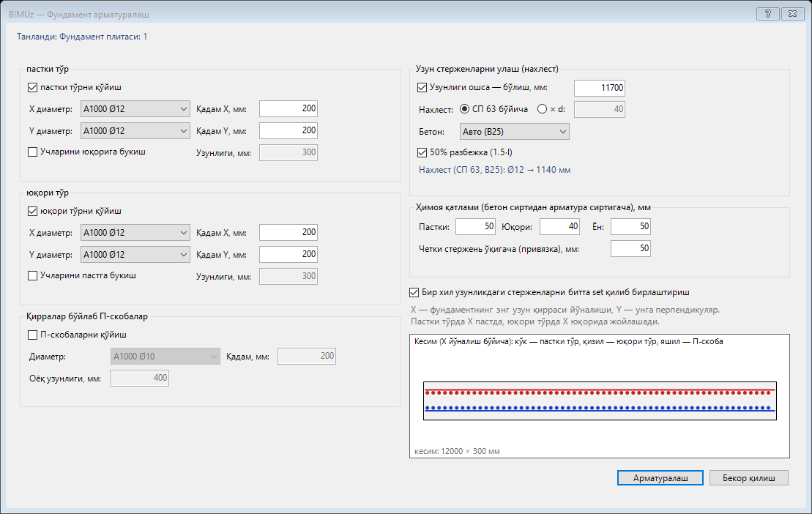Image resolution: width=812 pixels, height=514 pixels.
Task: Toggle 'Узунлиги ошса — бўлиш' checkbox
Action: pyautogui.click(x=422, y=87)
